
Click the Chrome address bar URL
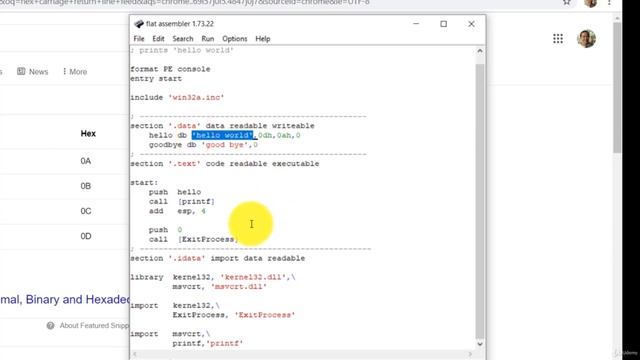point(186,2)
